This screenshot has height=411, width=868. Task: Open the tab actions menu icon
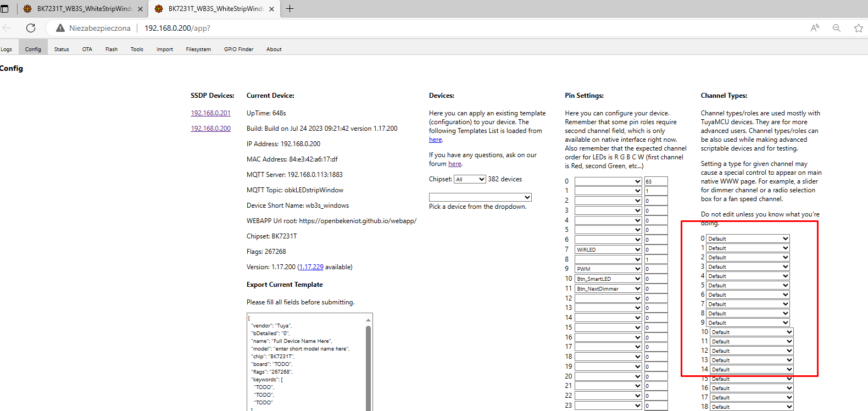point(5,9)
